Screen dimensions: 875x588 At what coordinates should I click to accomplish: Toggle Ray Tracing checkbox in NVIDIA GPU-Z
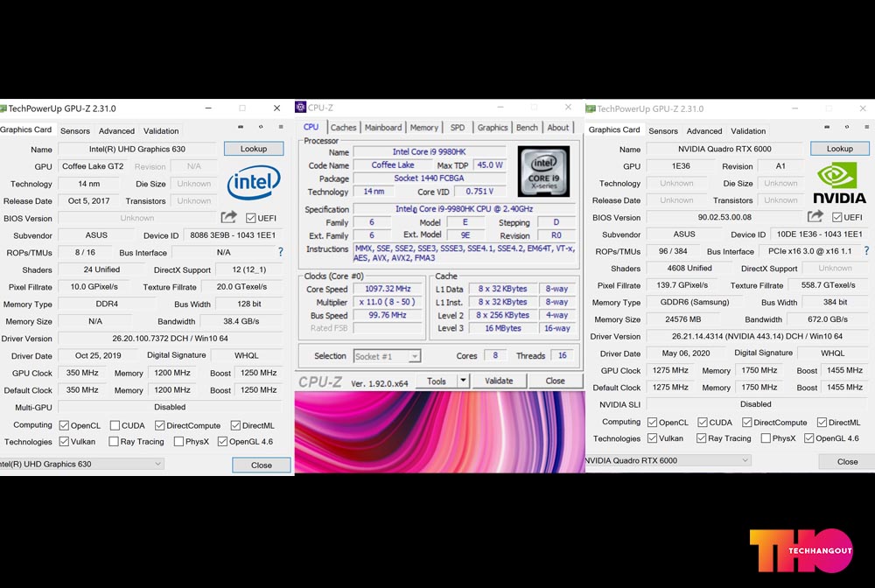click(702, 438)
